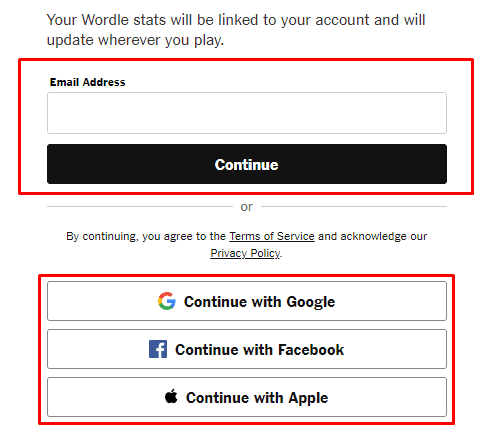
Task: Click the divider line after 'or'
Action: coord(354,207)
